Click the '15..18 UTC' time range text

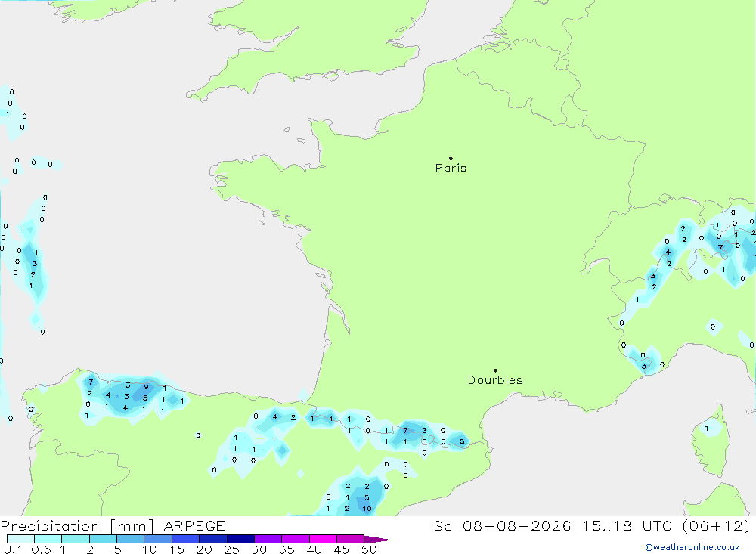click(x=627, y=525)
